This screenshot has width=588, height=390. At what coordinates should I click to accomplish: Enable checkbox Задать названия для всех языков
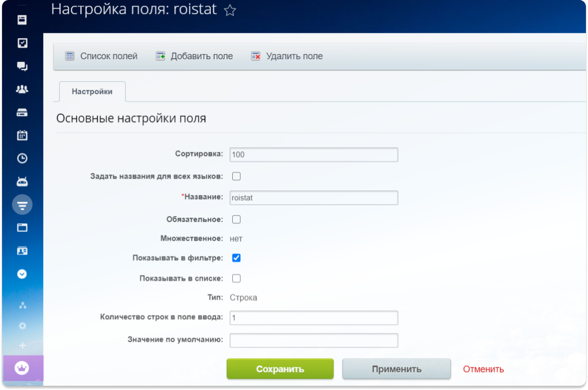[x=236, y=176]
